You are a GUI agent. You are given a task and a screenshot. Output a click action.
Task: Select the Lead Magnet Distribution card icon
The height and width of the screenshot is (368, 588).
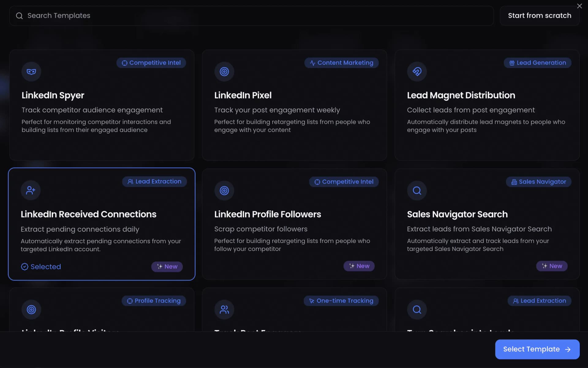[x=417, y=71]
